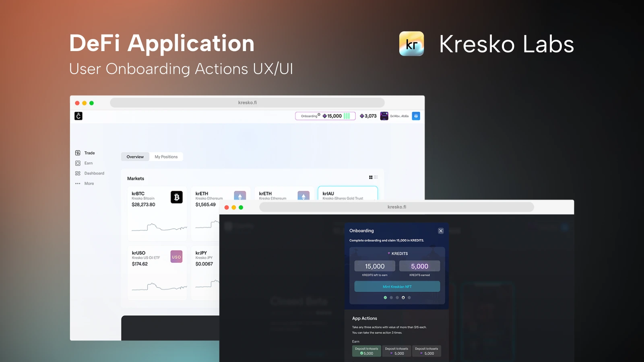Viewport: 644px width, 362px height.
Task: Go to Dashboard in the sidebar
Action: [x=89, y=173]
